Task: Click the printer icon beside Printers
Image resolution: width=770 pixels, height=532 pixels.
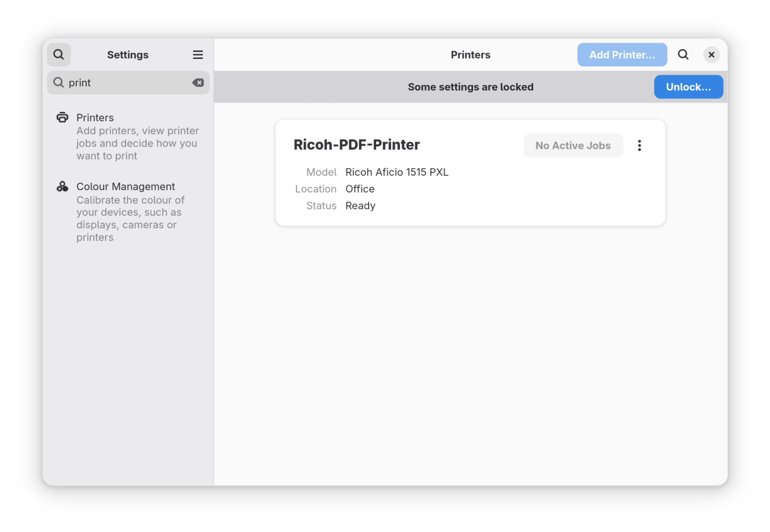Action: tap(62, 117)
